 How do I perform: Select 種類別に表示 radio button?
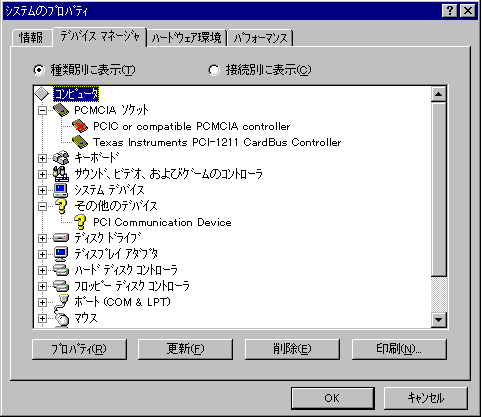pyautogui.click(x=39, y=70)
